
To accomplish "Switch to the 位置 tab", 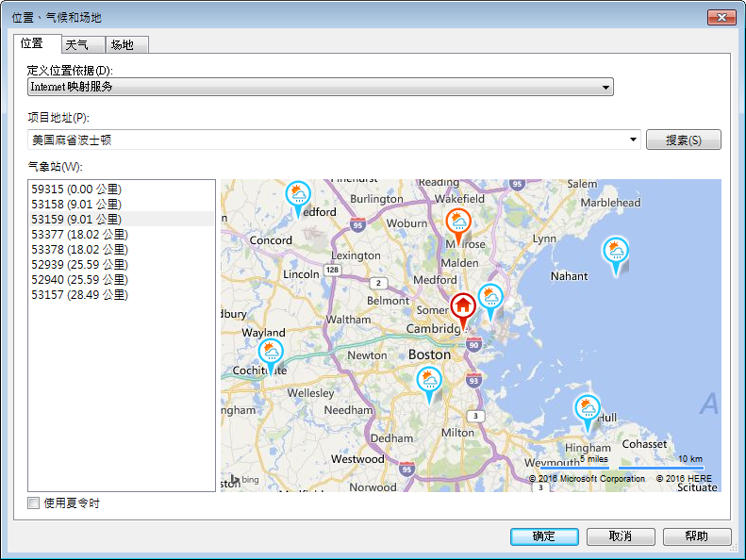I will pyautogui.click(x=37, y=43).
